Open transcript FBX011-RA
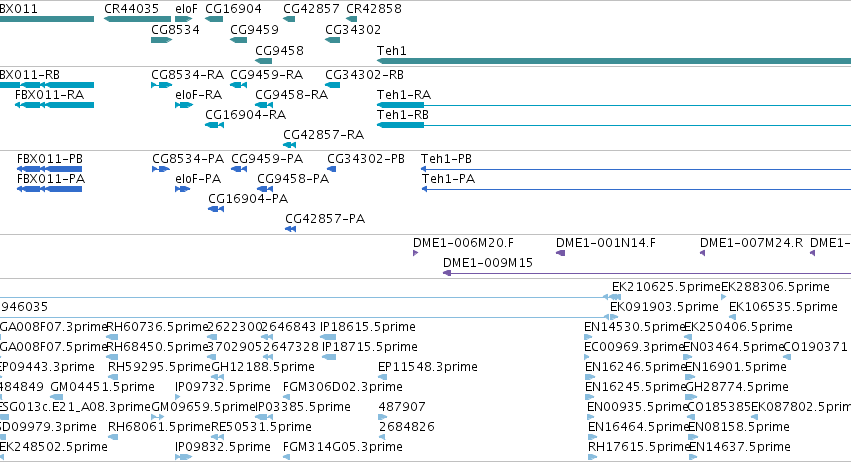Viewport: 851px width, 462px height. (49, 95)
